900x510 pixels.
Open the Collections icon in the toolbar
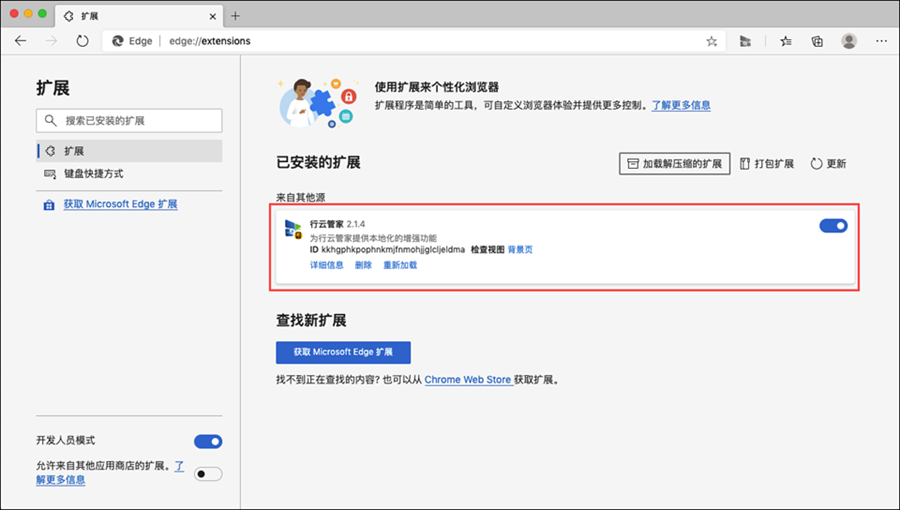817,41
